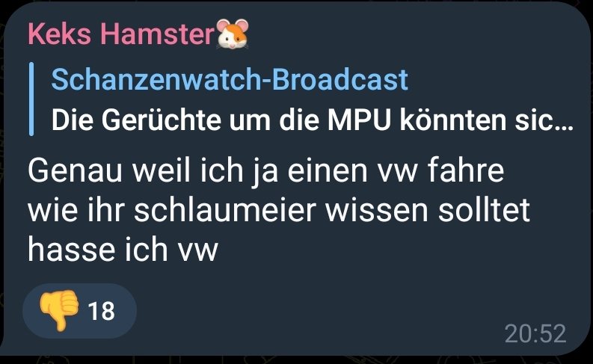
Task: Open the Schanzenwatch-Broadcast quoted channel title
Action: (230, 80)
